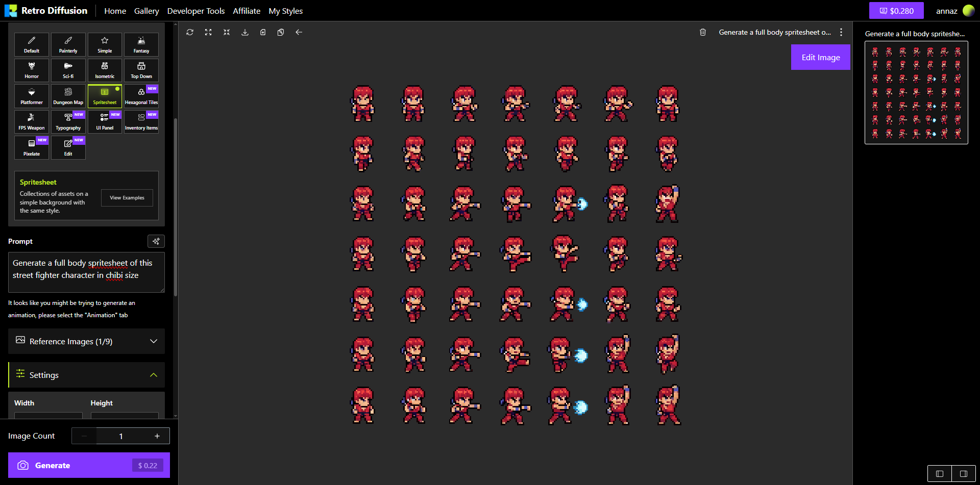Viewport: 980px width, 485px height.
Task: Click the regenerate icon above the canvas
Action: (x=190, y=32)
